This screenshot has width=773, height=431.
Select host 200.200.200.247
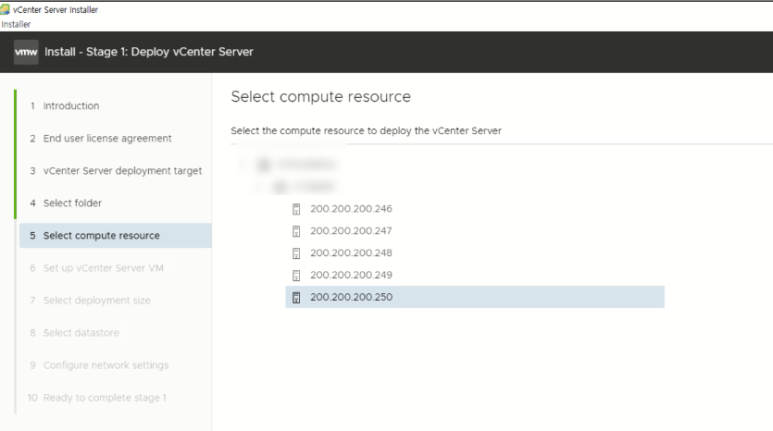coord(351,231)
